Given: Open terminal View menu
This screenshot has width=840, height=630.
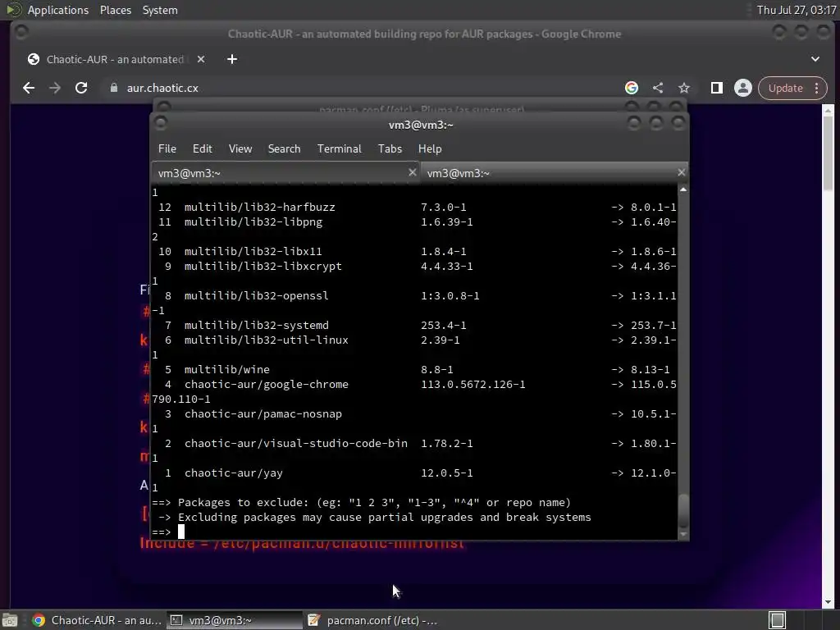Looking at the screenshot, I should (240, 148).
